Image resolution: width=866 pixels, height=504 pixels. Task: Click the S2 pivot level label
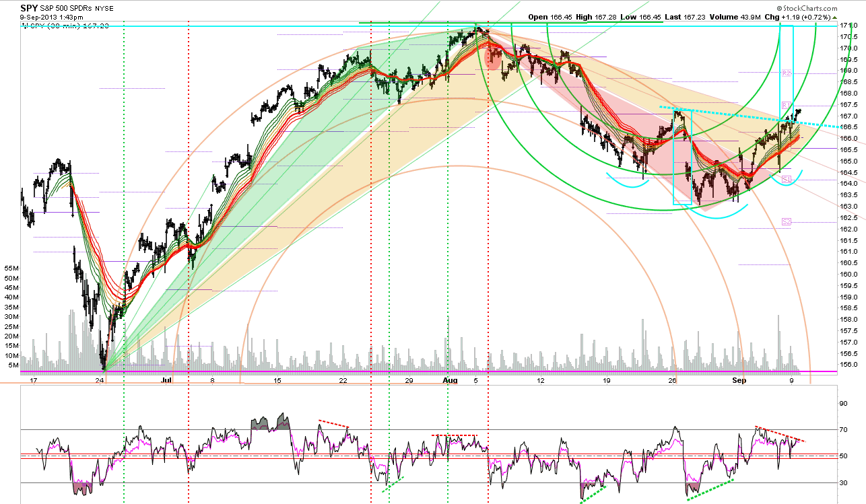[786, 221]
